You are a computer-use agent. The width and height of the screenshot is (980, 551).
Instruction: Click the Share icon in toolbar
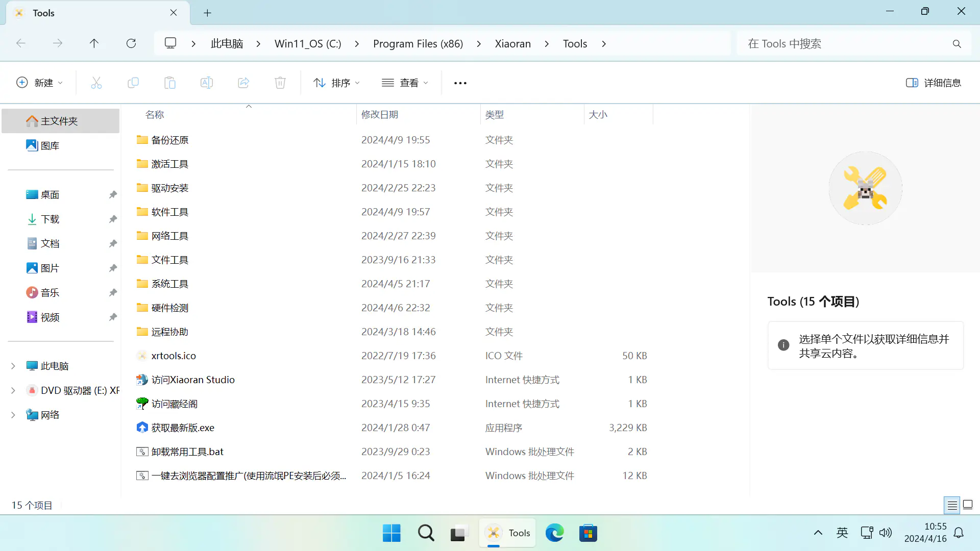point(243,83)
